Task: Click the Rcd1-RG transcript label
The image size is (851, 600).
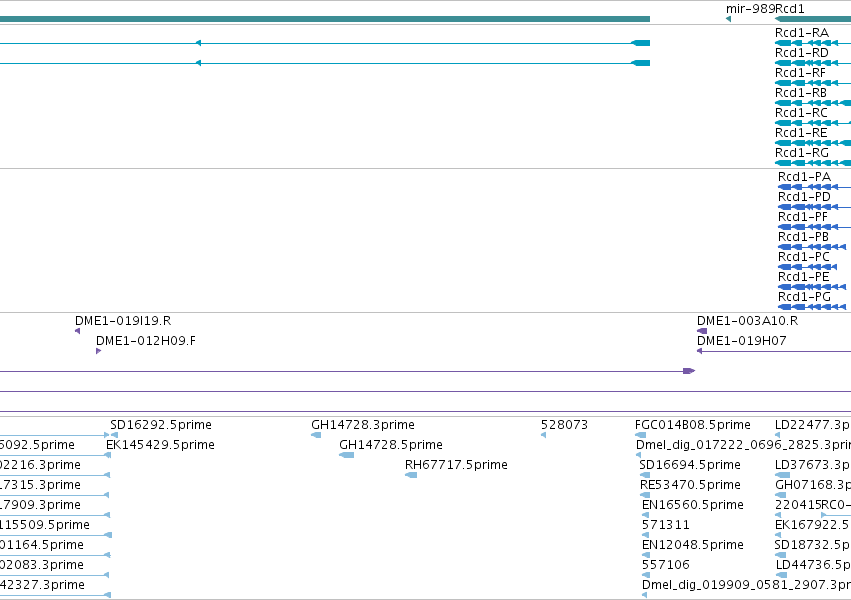Action: pyautogui.click(x=802, y=153)
